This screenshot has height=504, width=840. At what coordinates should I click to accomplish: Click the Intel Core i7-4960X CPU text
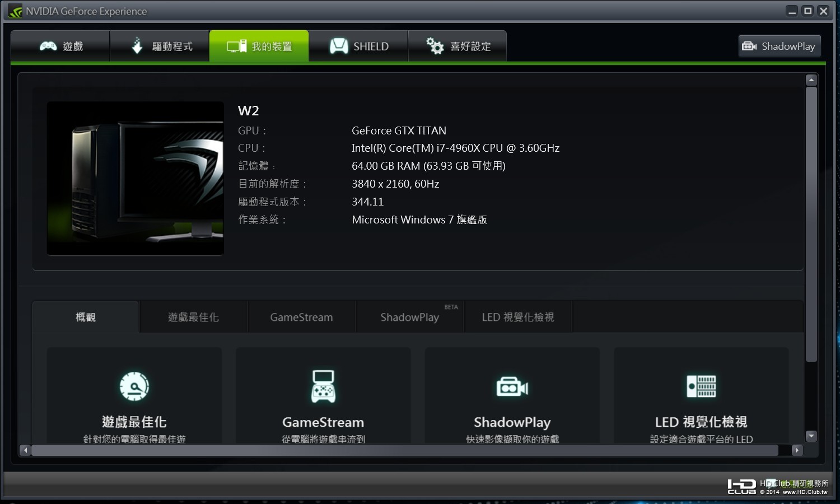pos(455,148)
